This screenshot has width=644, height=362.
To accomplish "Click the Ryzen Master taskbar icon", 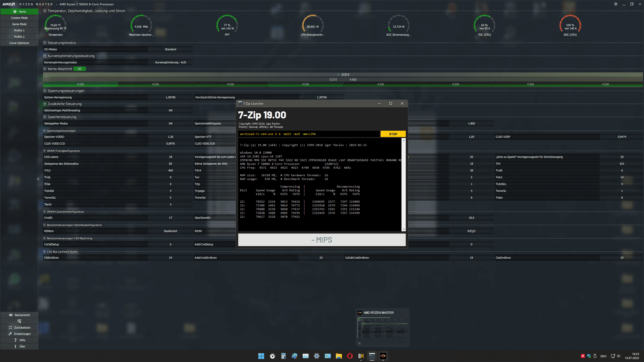I will 383,356.
